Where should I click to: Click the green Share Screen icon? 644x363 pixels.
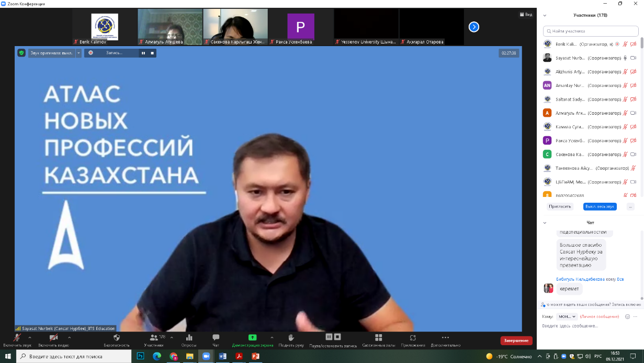click(x=252, y=338)
